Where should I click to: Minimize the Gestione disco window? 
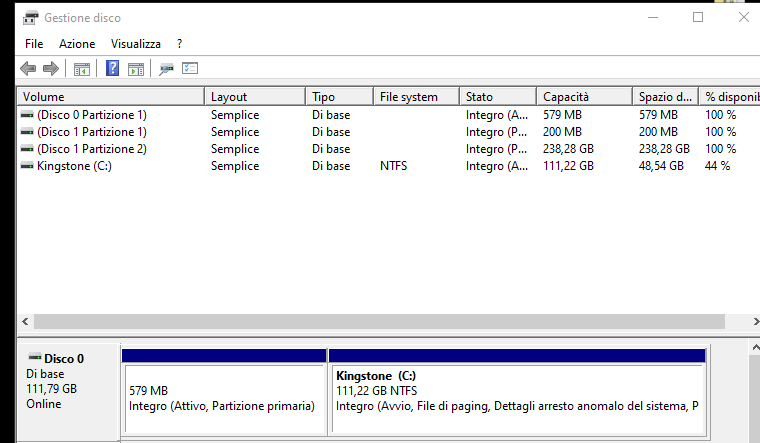[653, 17]
